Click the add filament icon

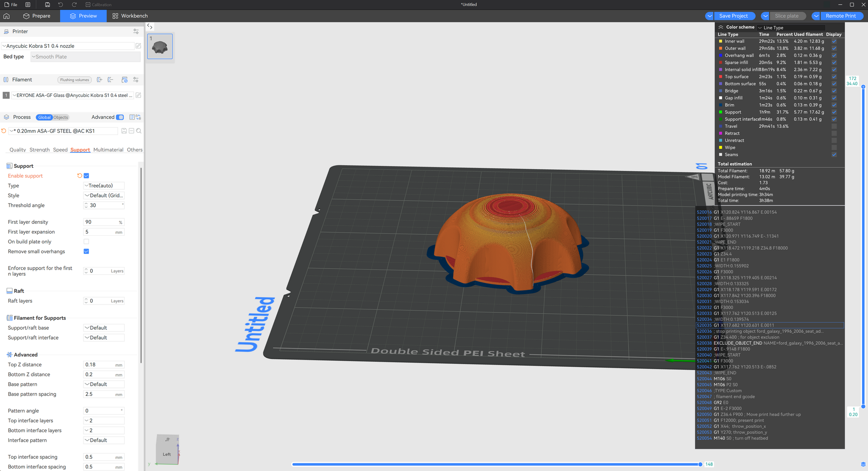tap(99, 80)
